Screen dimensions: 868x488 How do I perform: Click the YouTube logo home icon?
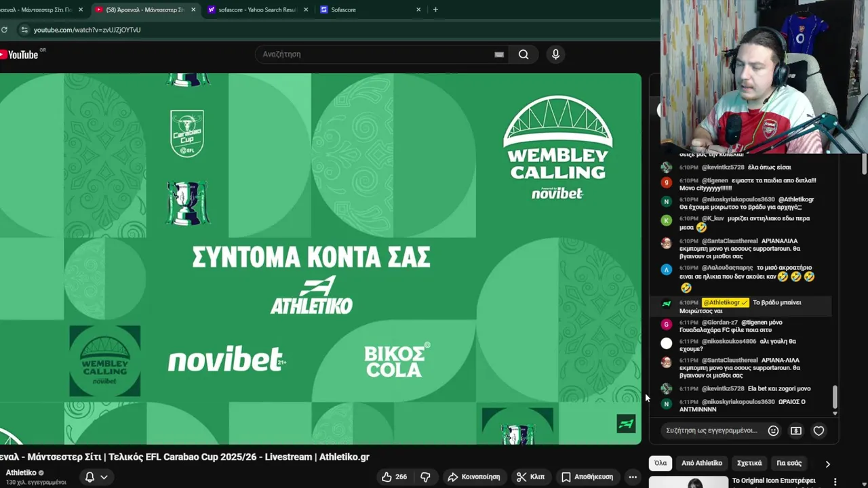point(19,54)
